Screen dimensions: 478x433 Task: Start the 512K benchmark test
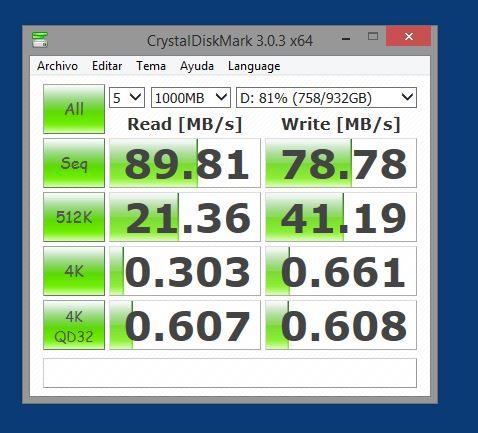pyautogui.click(x=74, y=217)
